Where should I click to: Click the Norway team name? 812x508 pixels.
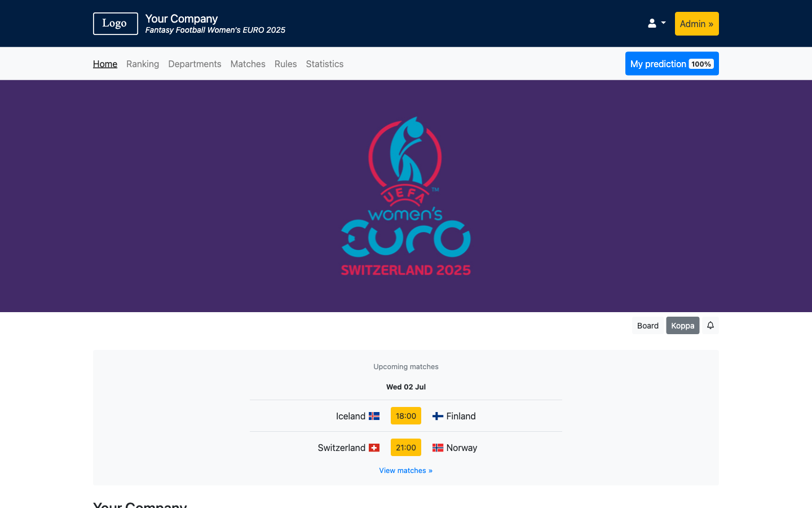click(x=462, y=448)
